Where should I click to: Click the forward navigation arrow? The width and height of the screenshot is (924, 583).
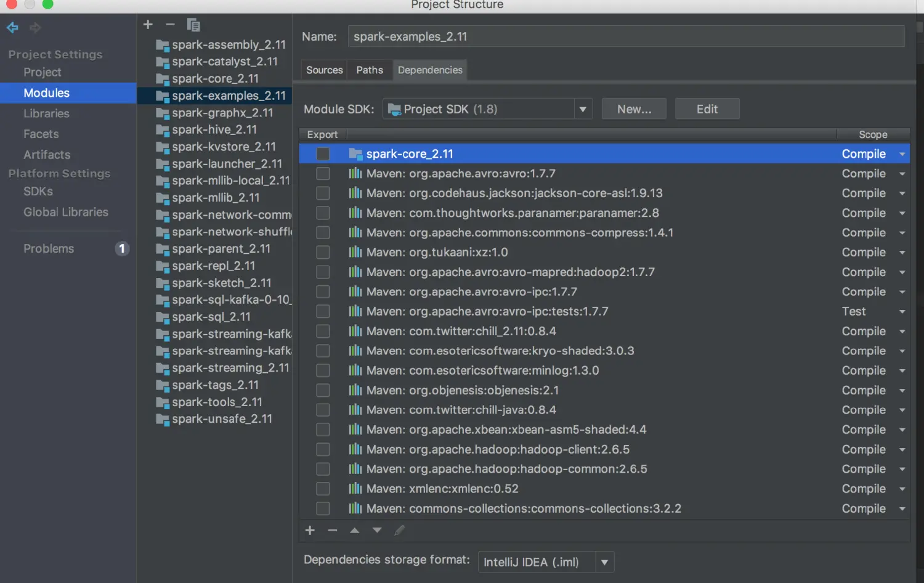tap(35, 28)
